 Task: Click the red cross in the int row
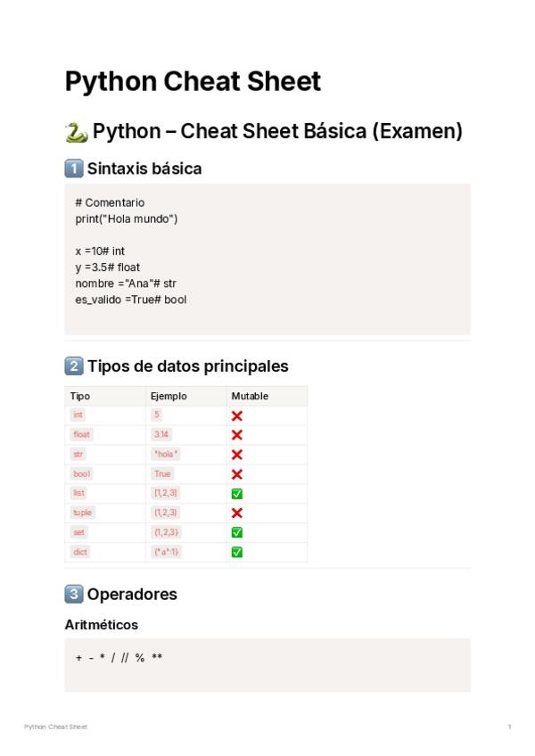click(x=237, y=415)
